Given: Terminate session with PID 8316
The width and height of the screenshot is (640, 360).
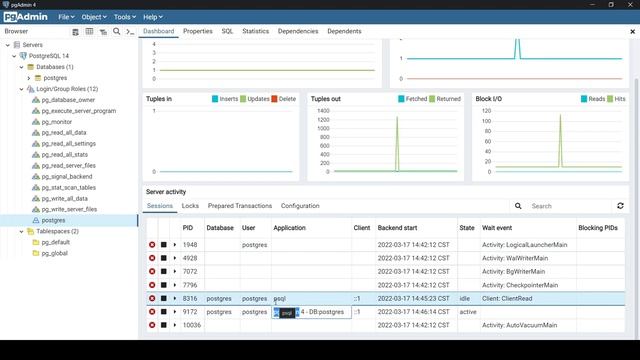Looking at the screenshot, I should 152,298.
